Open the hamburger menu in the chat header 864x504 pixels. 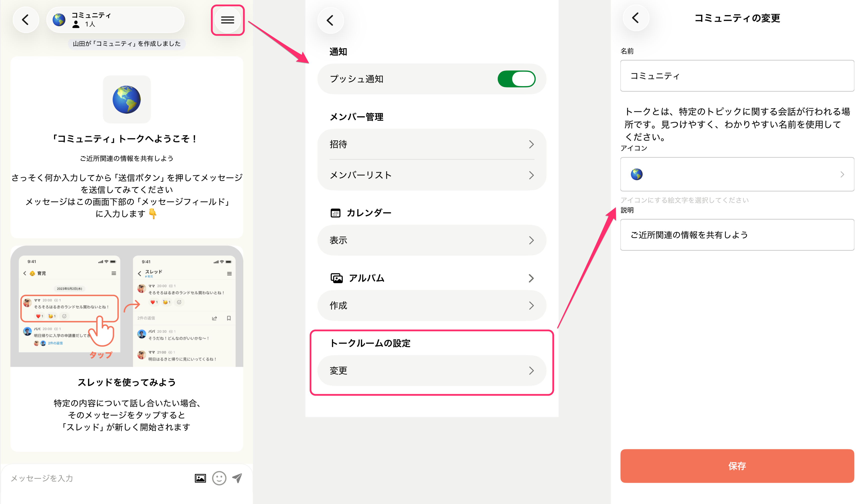click(x=228, y=20)
